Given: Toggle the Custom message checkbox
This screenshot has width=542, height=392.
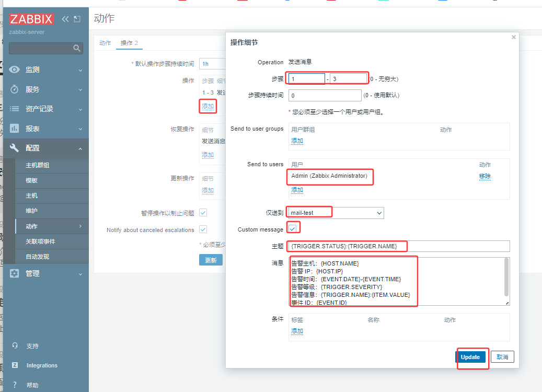Looking at the screenshot, I should [x=293, y=228].
